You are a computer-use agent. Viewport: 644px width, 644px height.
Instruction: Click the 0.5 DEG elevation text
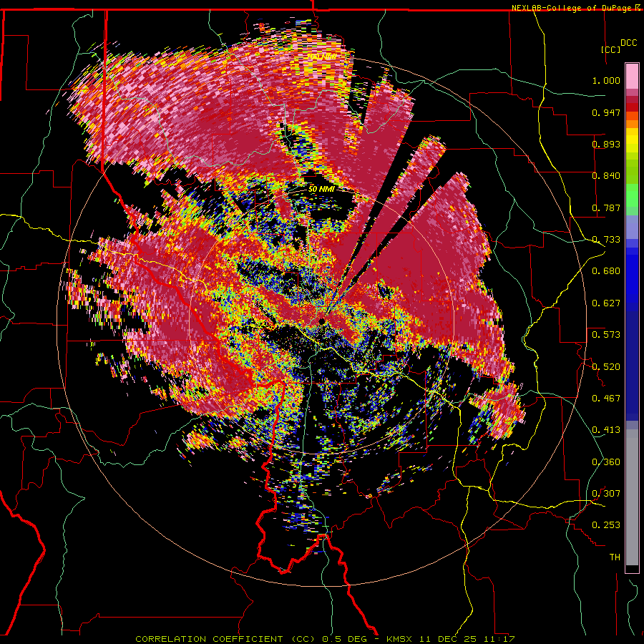click(x=346, y=639)
